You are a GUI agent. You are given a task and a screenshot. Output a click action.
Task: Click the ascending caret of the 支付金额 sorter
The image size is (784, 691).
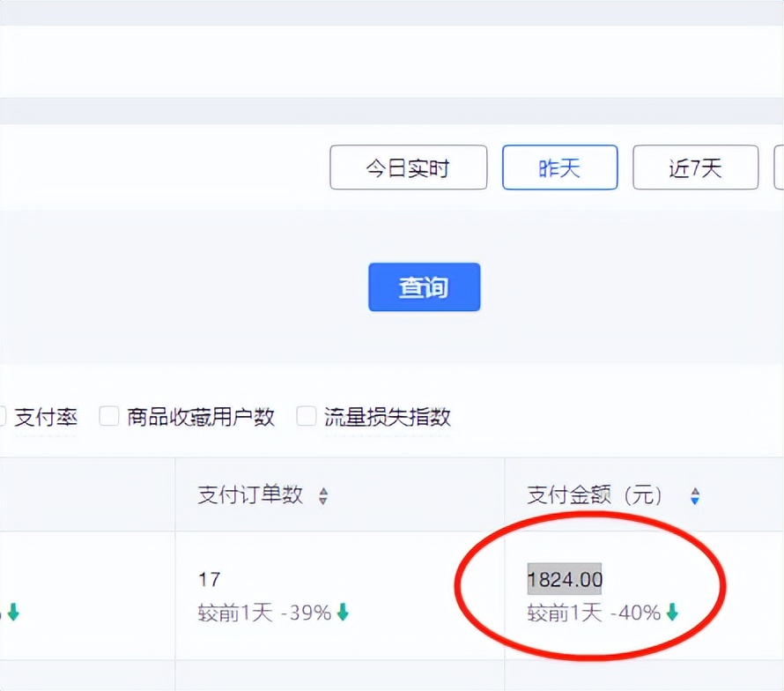[x=695, y=491]
